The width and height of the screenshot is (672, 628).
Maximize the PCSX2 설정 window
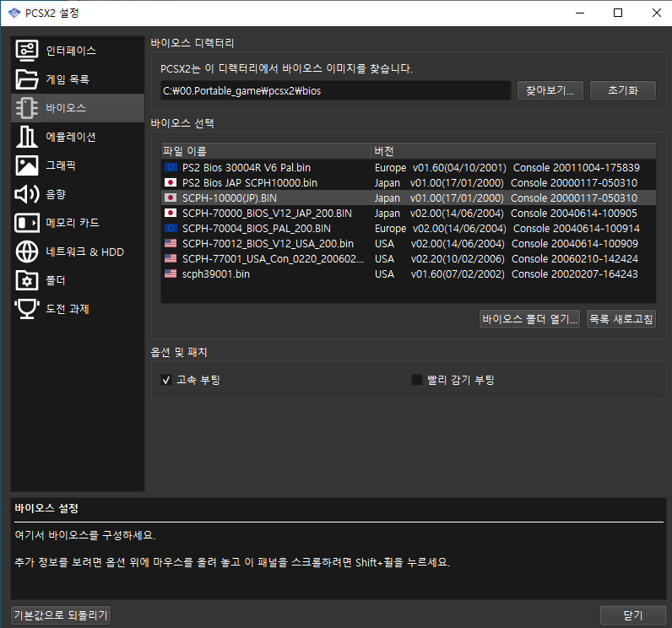pos(618,13)
